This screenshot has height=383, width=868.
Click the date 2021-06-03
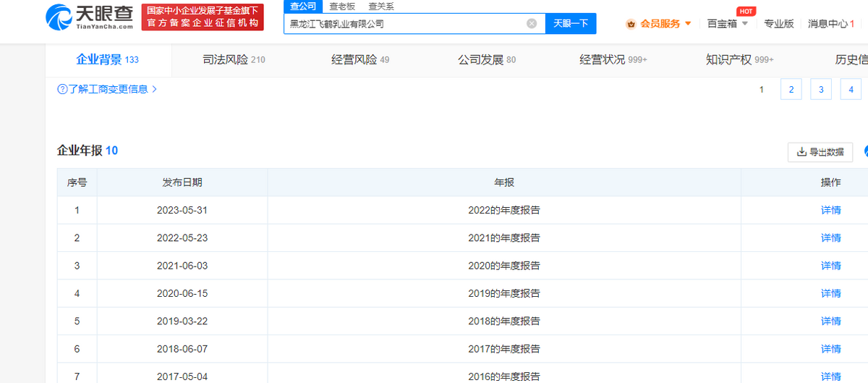tap(182, 266)
